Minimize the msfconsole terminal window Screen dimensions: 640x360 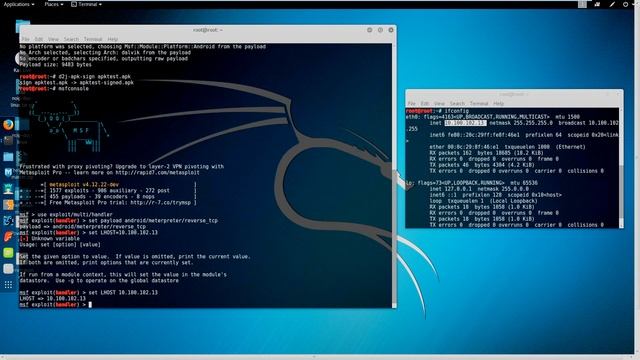point(369,30)
